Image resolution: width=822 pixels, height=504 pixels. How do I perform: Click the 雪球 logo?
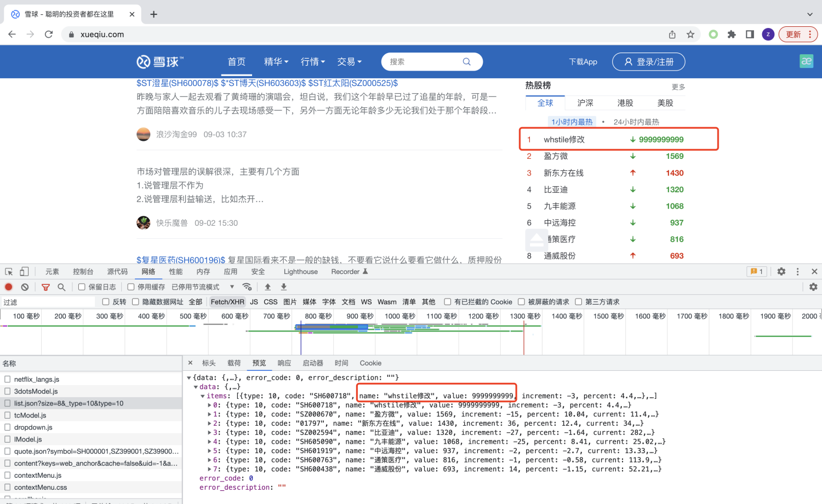click(x=159, y=62)
